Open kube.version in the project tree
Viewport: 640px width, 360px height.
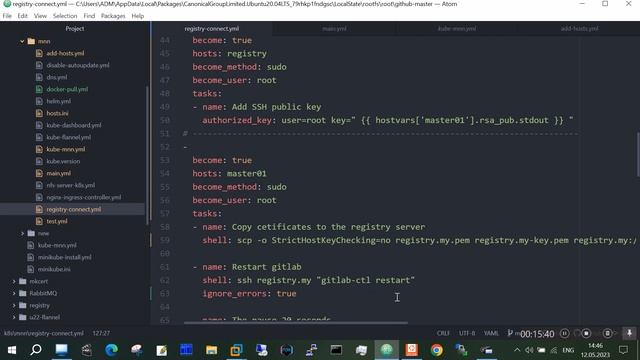[63, 161]
